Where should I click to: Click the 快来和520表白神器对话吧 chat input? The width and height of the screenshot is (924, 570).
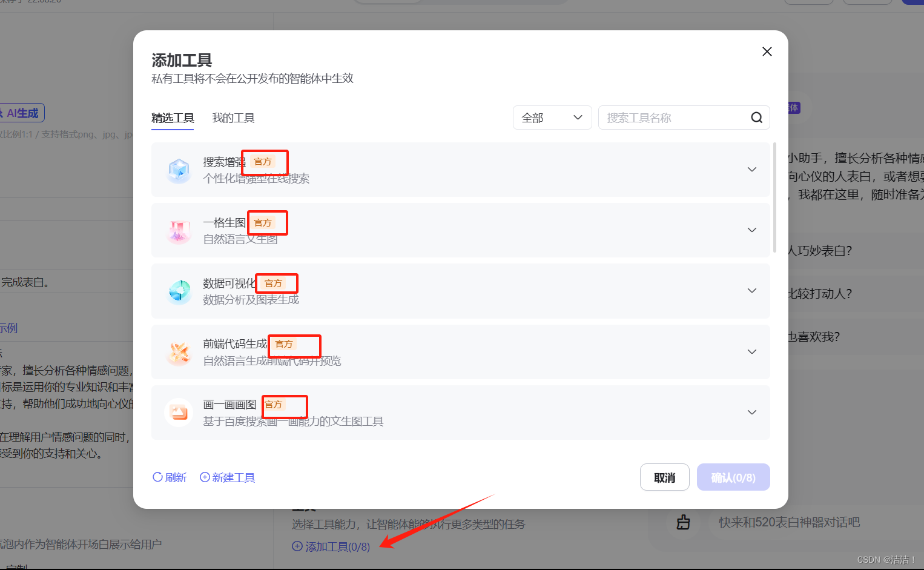817,522
